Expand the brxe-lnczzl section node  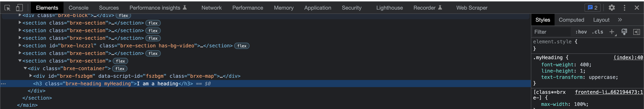pyautogui.click(x=20, y=46)
